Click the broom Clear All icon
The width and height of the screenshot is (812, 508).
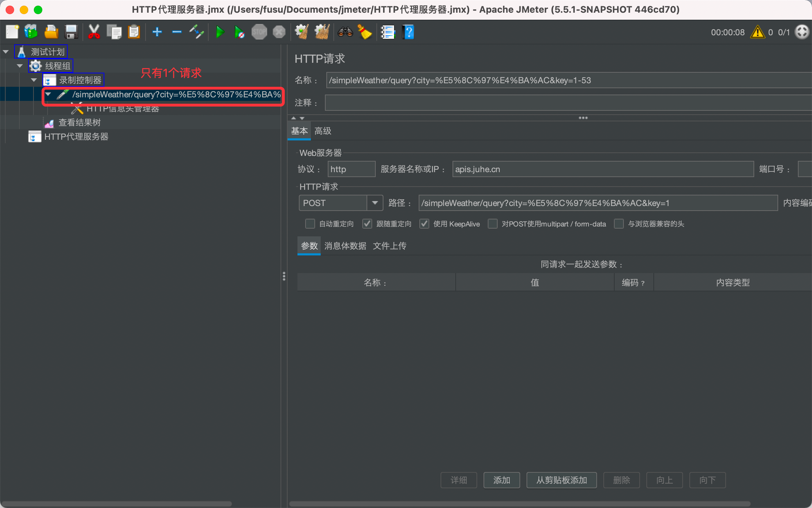(365, 32)
